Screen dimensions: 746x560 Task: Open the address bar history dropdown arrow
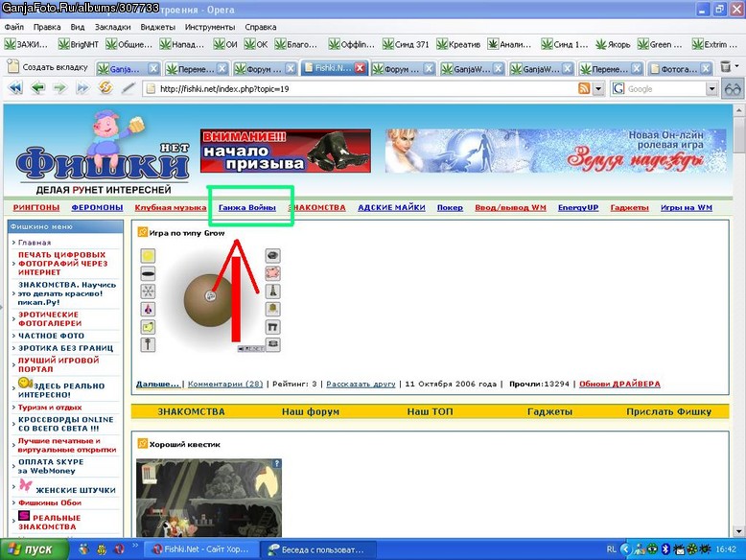[x=598, y=89]
